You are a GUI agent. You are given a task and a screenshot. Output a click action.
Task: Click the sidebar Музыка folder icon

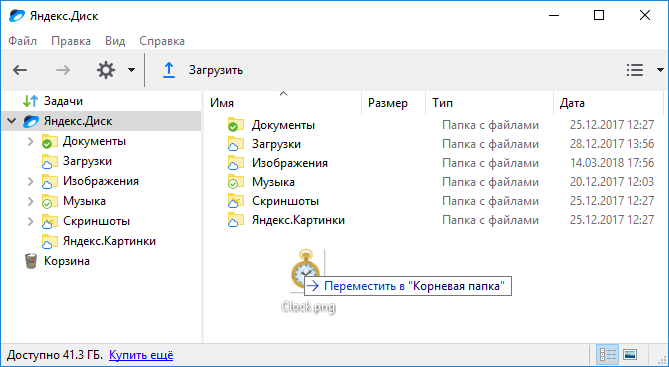point(49,202)
